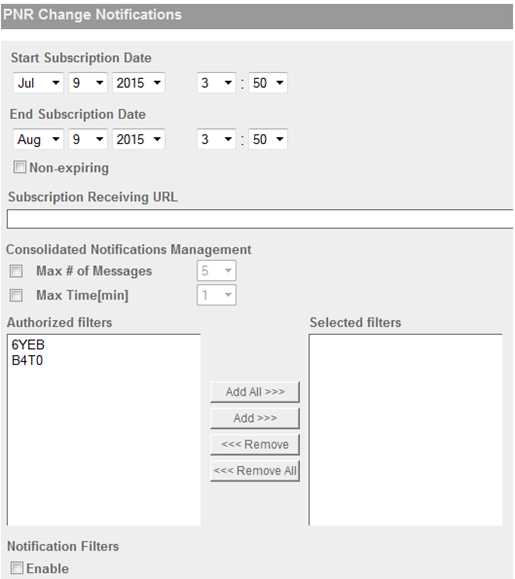Check the Non-expiring checkbox

pos(20,167)
